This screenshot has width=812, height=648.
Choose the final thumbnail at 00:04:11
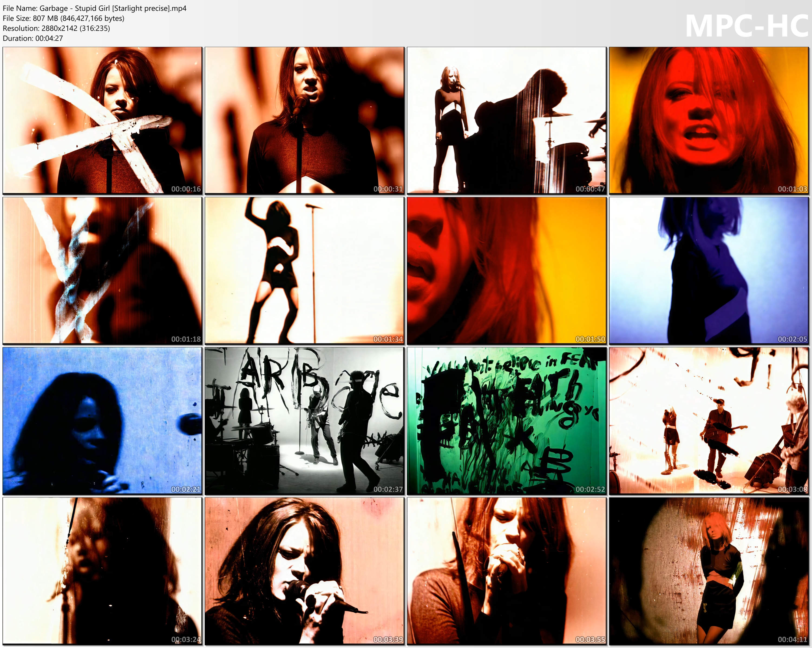(709, 571)
